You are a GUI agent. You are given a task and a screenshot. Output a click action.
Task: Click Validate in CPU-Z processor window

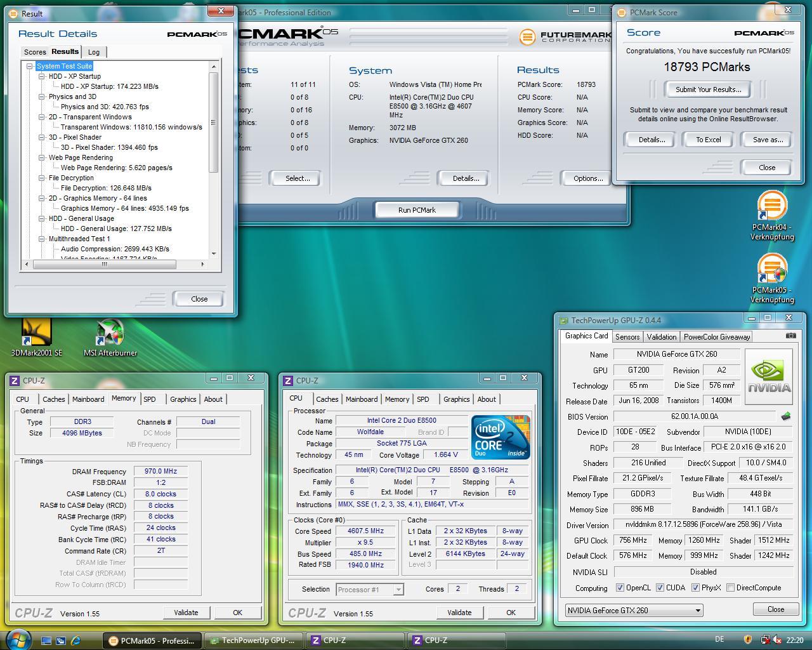click(459, 613)
